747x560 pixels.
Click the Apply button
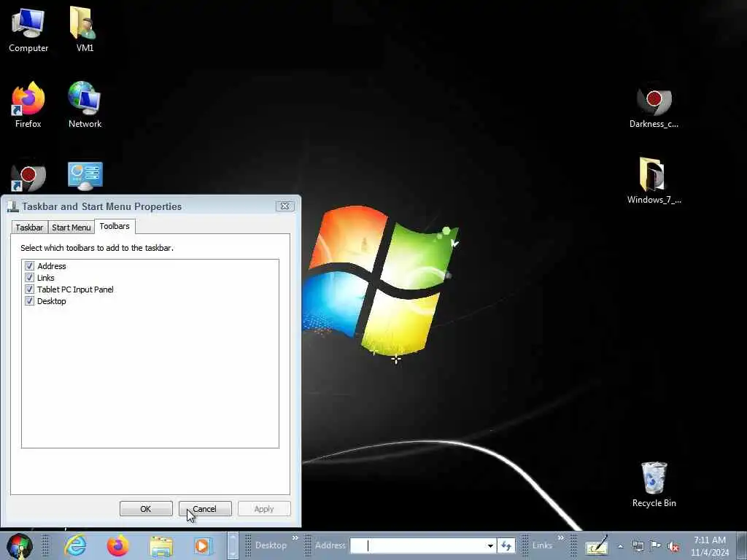(264, 508)
